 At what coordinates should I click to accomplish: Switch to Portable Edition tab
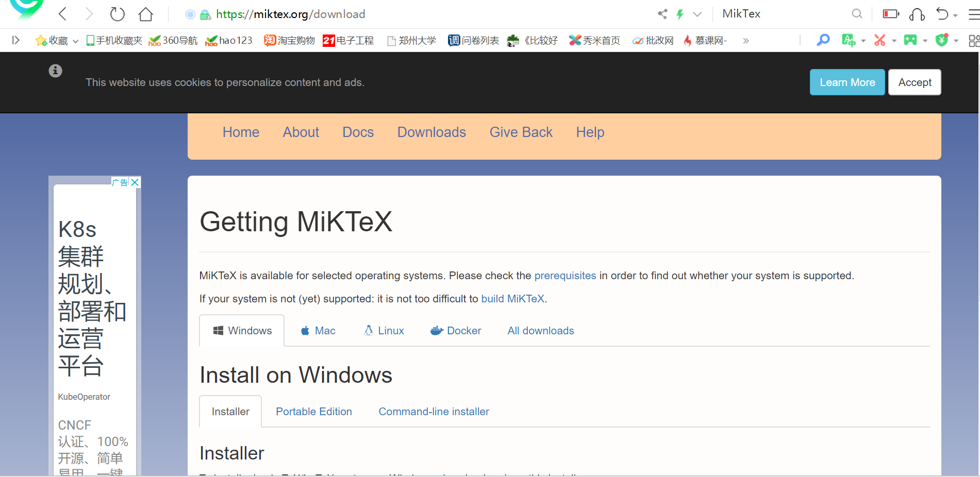[x=314, y=412]
